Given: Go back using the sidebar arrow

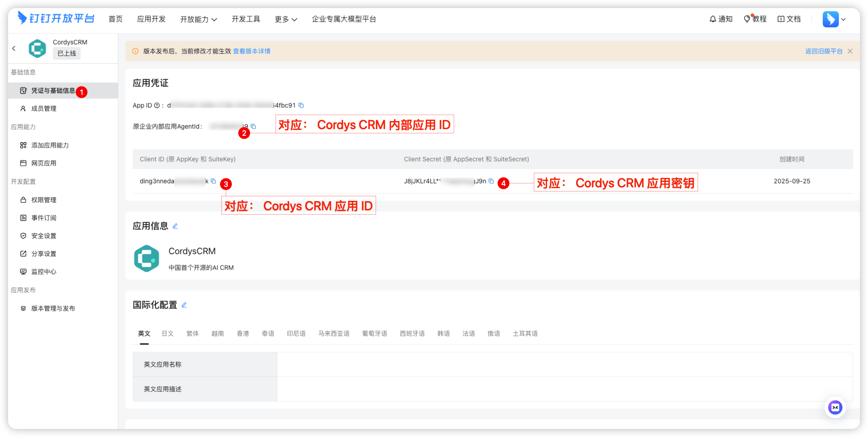Looking at the screenshot, I should point(14,48).
